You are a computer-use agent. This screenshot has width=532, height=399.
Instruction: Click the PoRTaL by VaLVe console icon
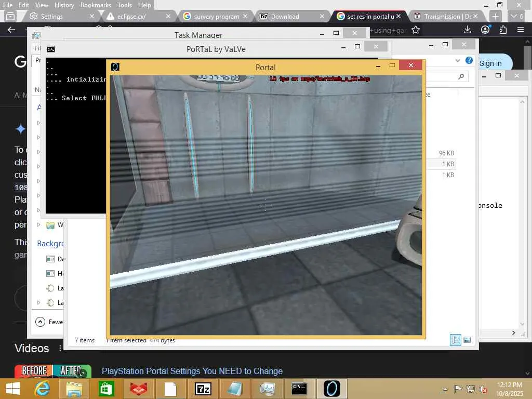pos(51,49)
